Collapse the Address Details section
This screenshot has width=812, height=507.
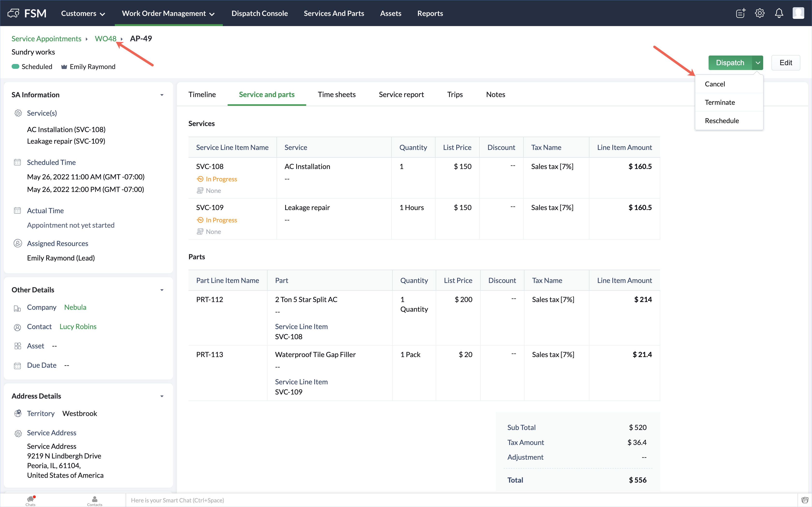point(162,396)
